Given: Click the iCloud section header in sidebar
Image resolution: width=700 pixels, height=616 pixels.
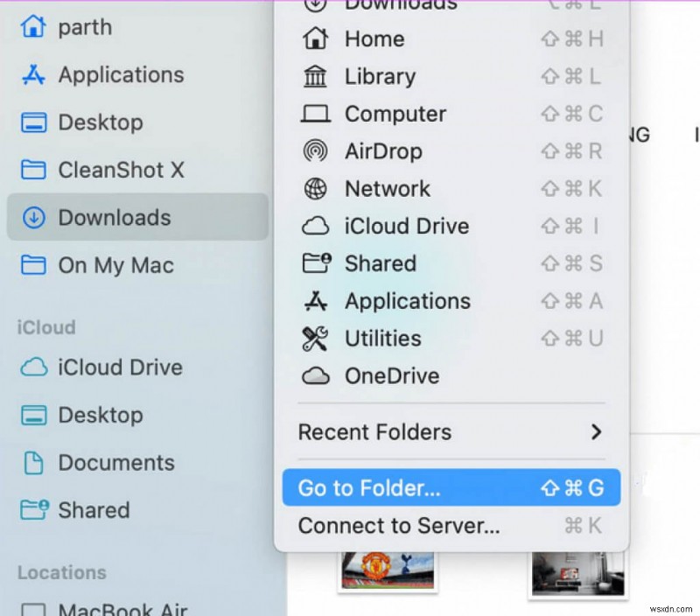Looking at the screenshot, I should pyautogui.click(x=46, y=327).
